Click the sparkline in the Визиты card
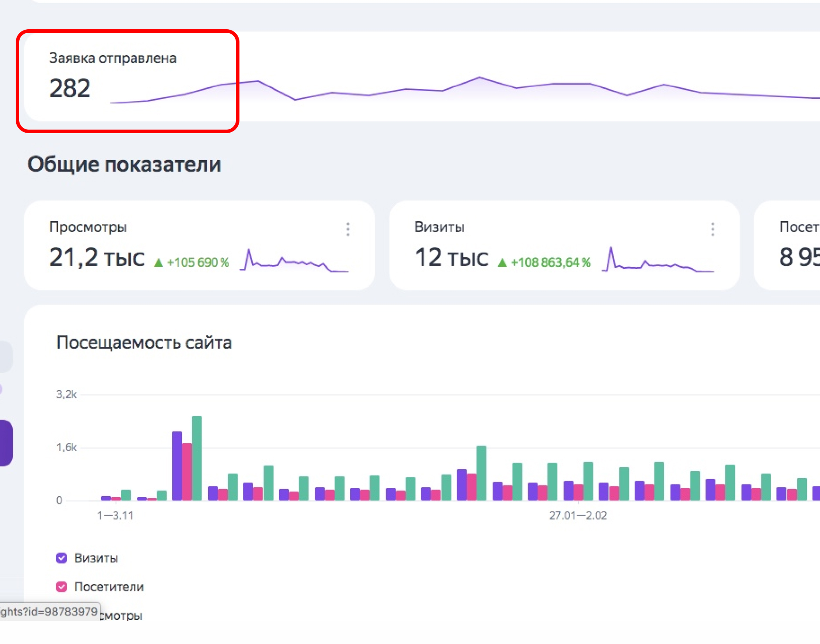820x644 pixels. (657, 261)
